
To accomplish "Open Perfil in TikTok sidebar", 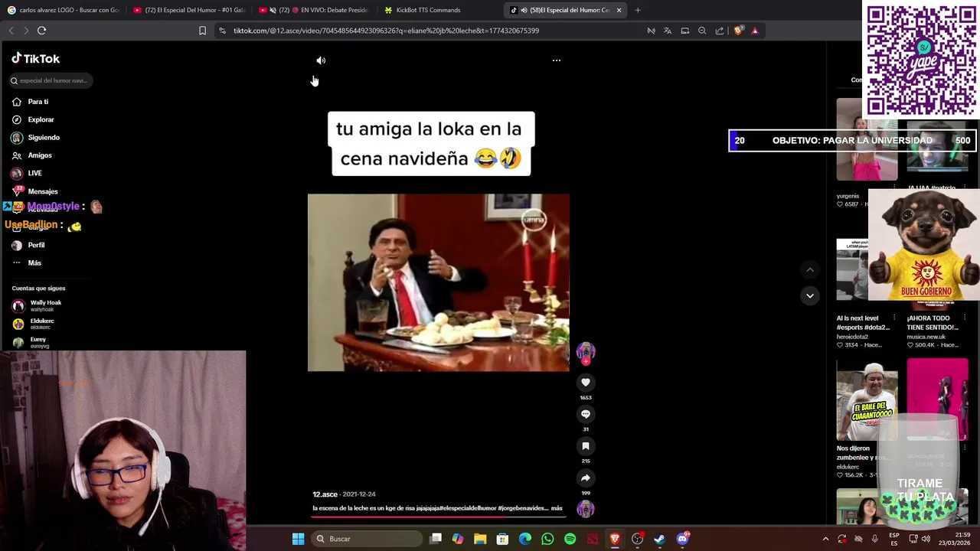I will 29,245.
